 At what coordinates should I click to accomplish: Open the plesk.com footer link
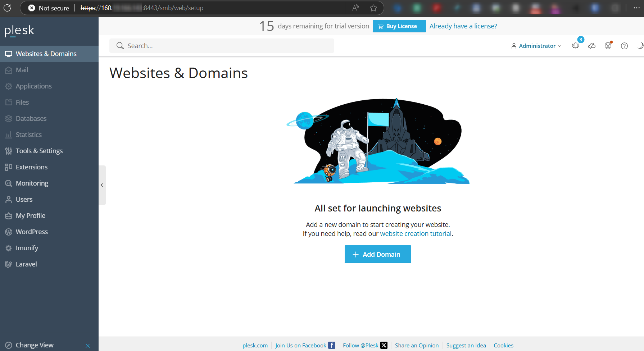[255, 345]
